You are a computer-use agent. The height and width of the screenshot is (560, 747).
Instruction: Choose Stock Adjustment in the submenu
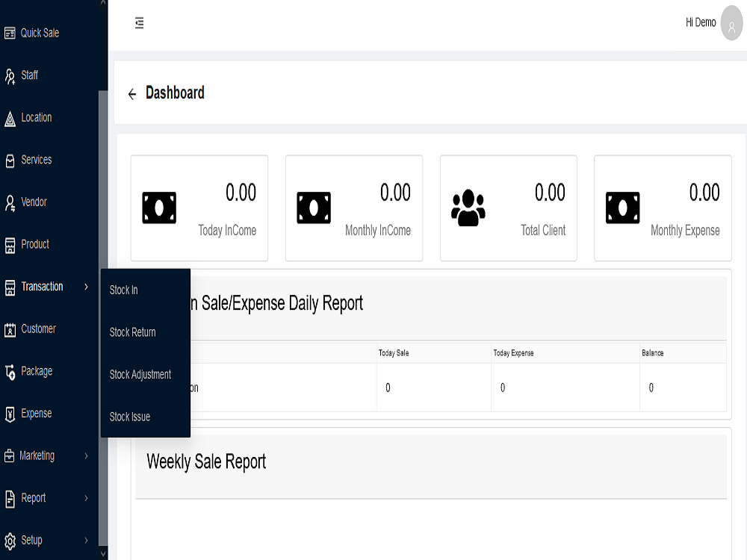(140, 375)
